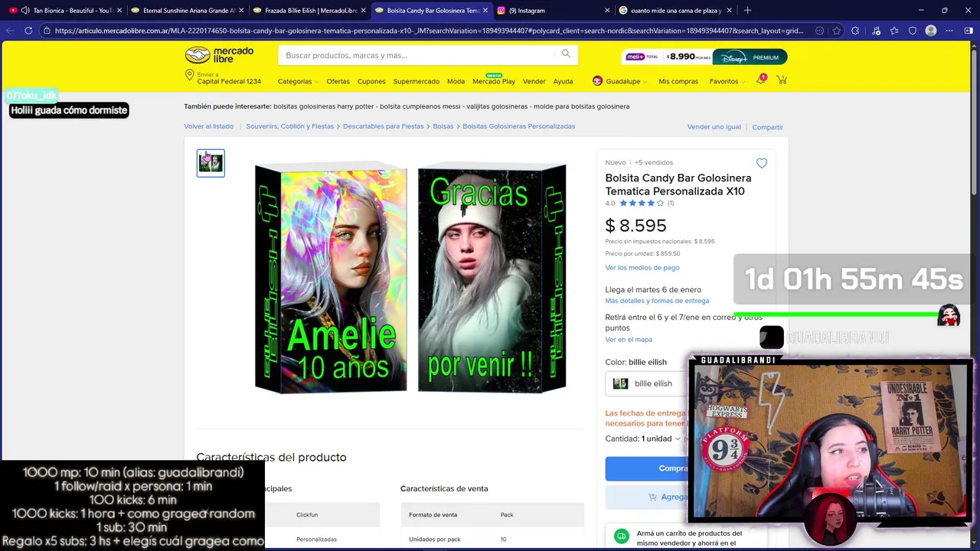Open Bolsas breadcrumb link
Screen dimensions: 980x551
point(443,126)
